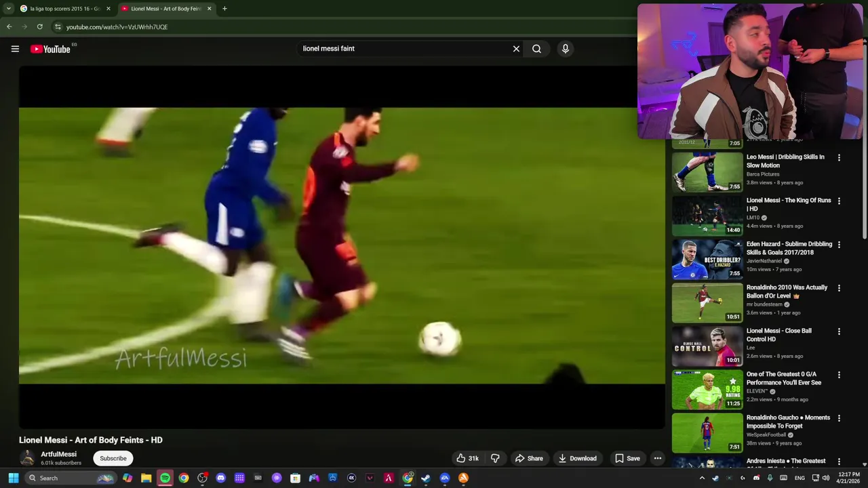
Task: Open options menu for Close Ball Control HD
Action: pyautogui.click(x=839, y=331)
